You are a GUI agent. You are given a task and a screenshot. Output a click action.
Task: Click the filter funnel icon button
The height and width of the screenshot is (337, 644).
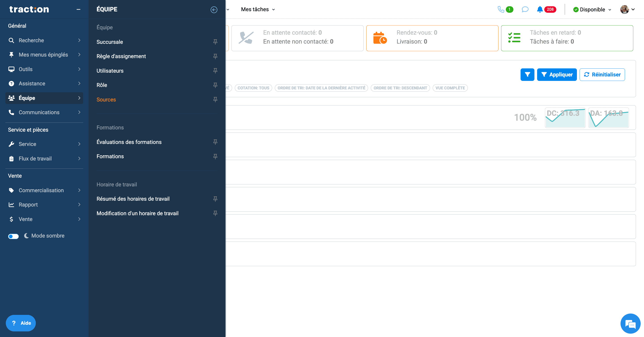click(x=527, y=74)
